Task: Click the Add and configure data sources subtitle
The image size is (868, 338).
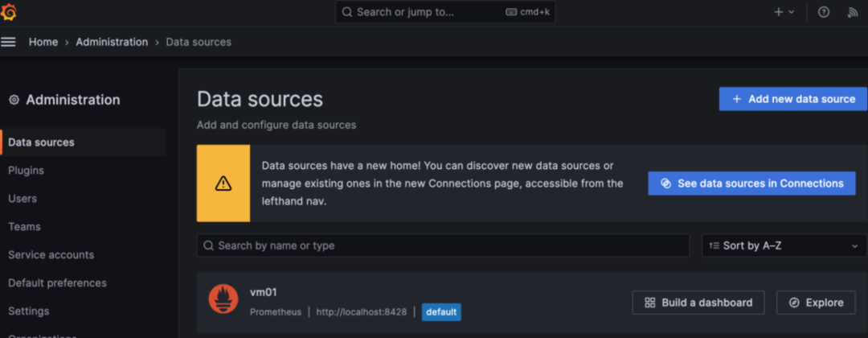Action: pyautogui.click(x=276, y=126)
